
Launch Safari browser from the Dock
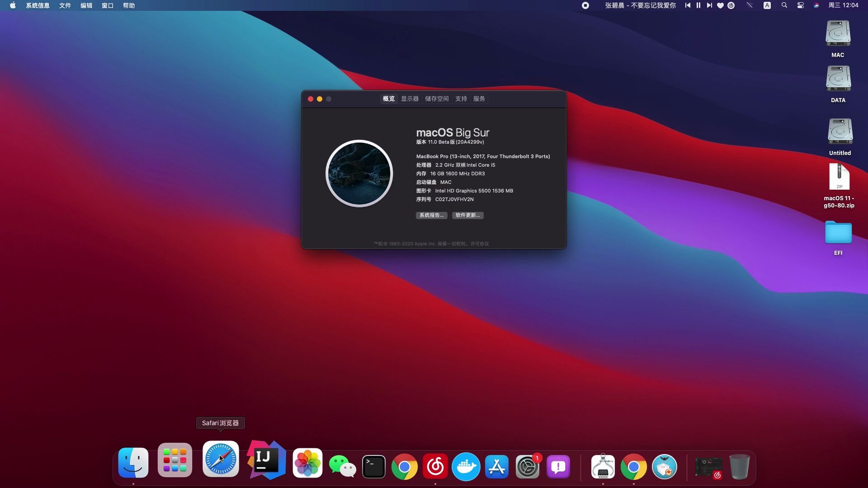point(221,459)
